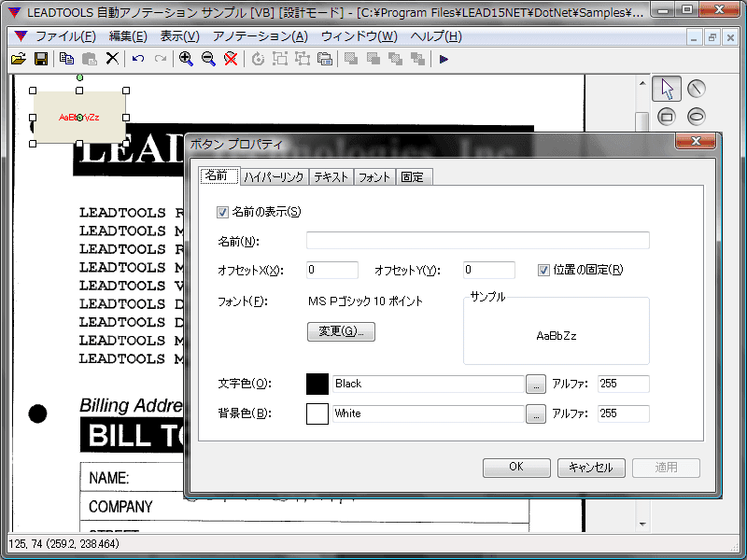Toggle the 位置の固定(R) checkbox
Viewport: 747px width, 560px height.
(x=543, y=270)
